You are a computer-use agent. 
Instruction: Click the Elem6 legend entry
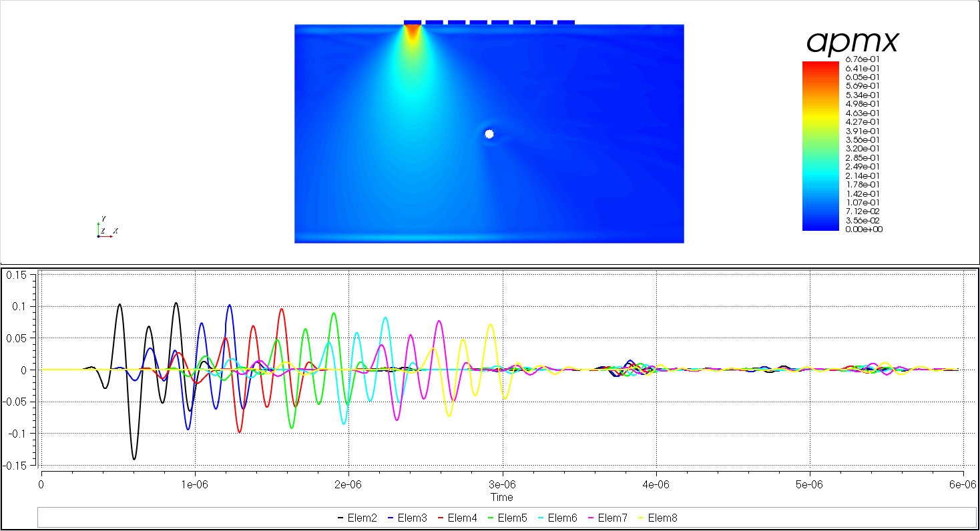pos(559,518)
